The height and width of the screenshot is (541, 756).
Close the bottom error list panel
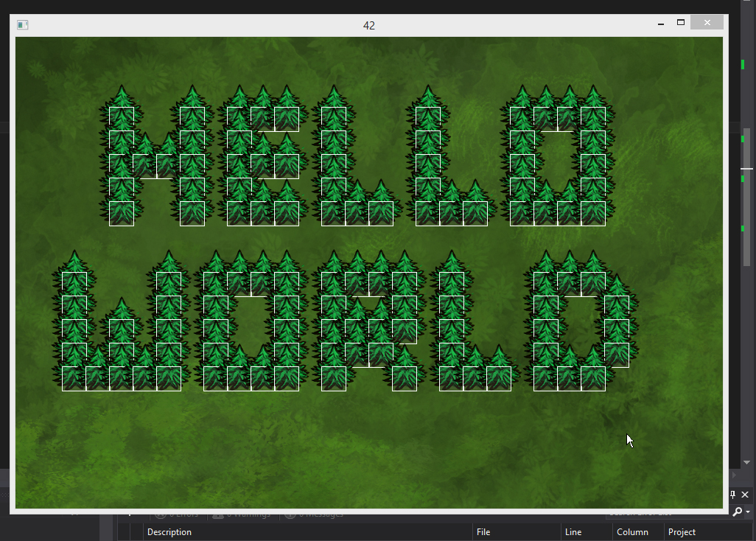click(x=745, y=495)
